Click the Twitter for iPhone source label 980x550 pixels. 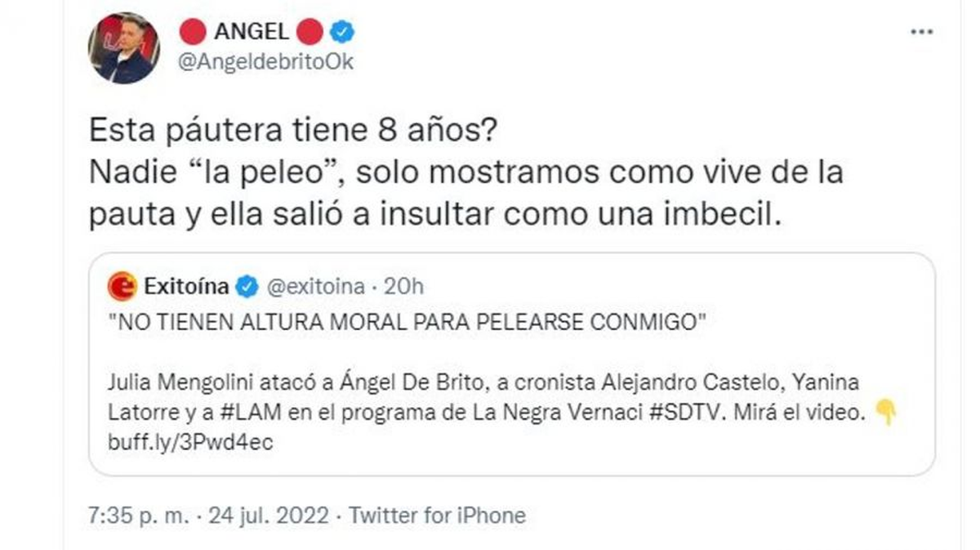tap(437, 516)
